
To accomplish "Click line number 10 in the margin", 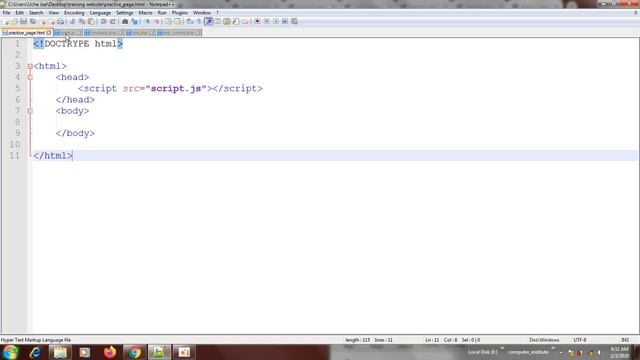I will tap(15, 144).
